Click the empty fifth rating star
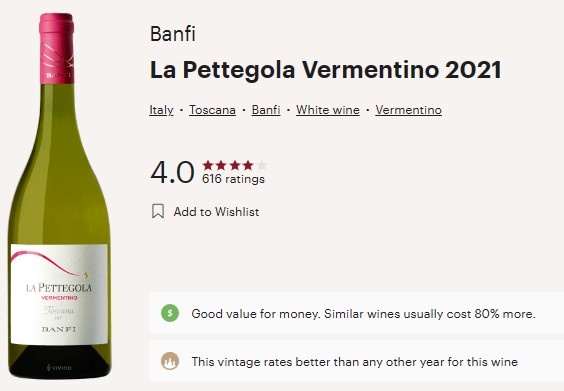The width and height of the screenshot is (564, 391). pyautogui.click(x=261, y=165)
